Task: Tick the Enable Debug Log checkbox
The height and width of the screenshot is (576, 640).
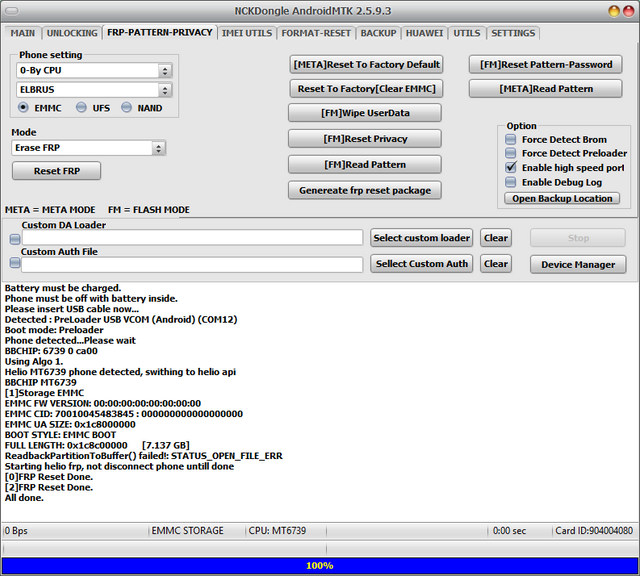Action: [511, 182]
